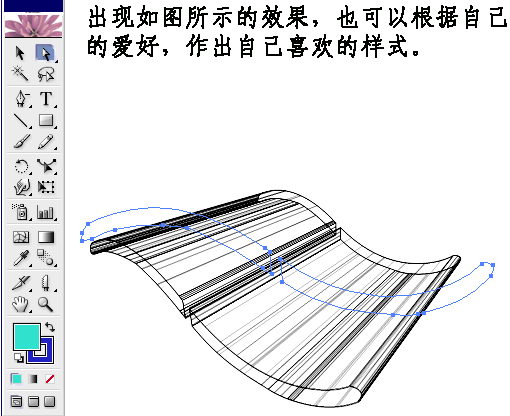Select the Eyedropper tool

point(21,258)
